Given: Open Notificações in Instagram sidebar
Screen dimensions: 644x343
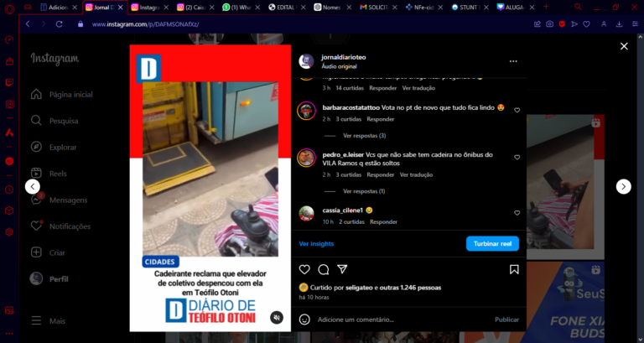Looking at the screenshot, I should coord(60,226).
